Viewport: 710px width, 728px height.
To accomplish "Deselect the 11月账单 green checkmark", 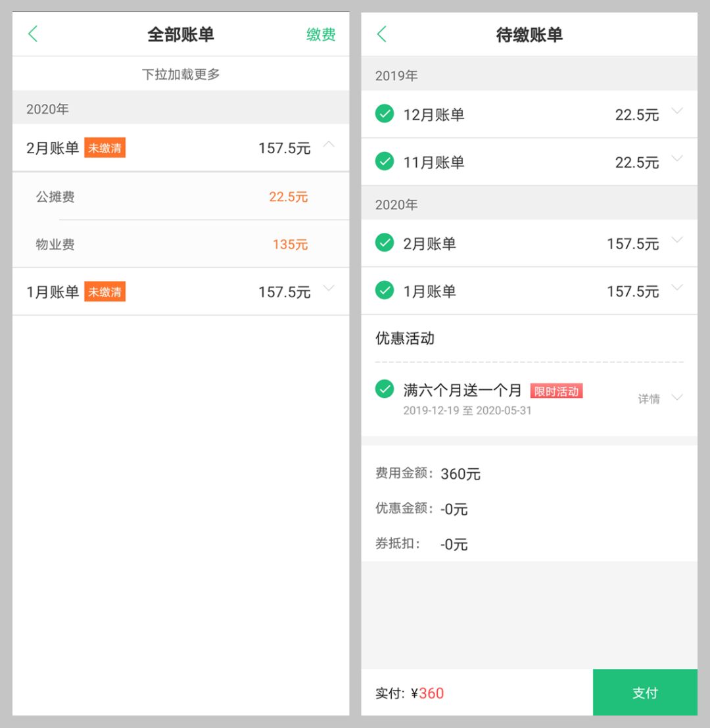I will point(384,161).
